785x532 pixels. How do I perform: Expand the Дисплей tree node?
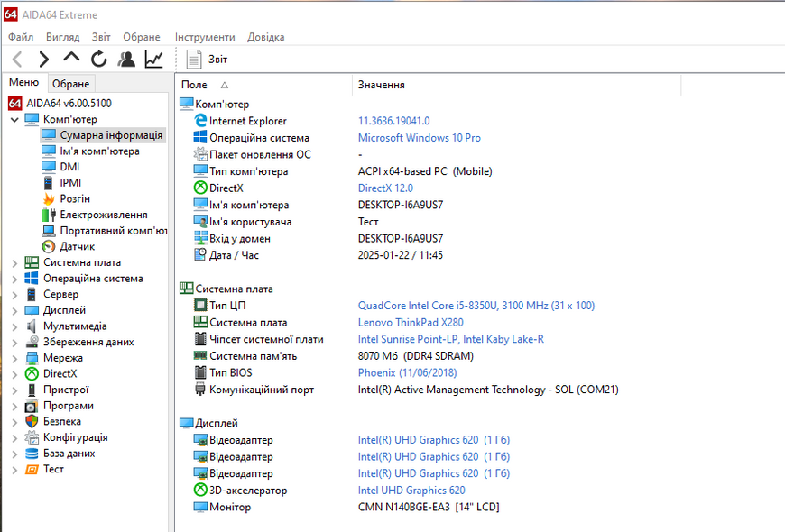pos(14,311)
